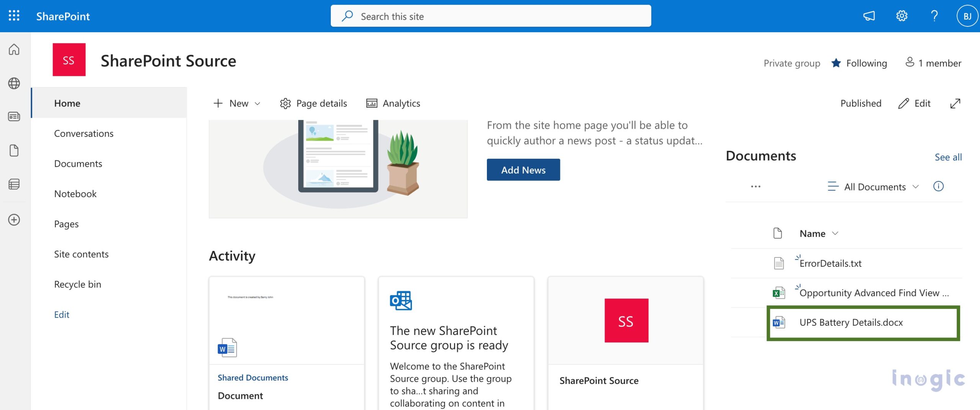Open the Documents ellipsis more options

click(756, 187)
